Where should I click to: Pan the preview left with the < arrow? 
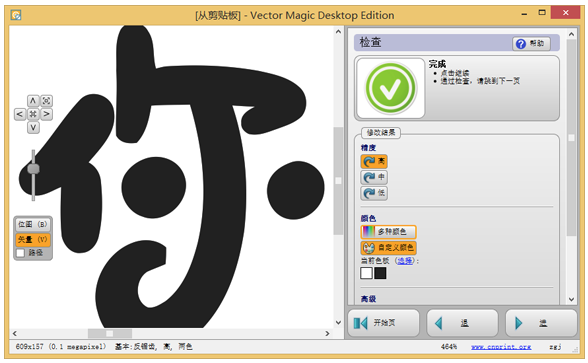[x=20, y=114]
